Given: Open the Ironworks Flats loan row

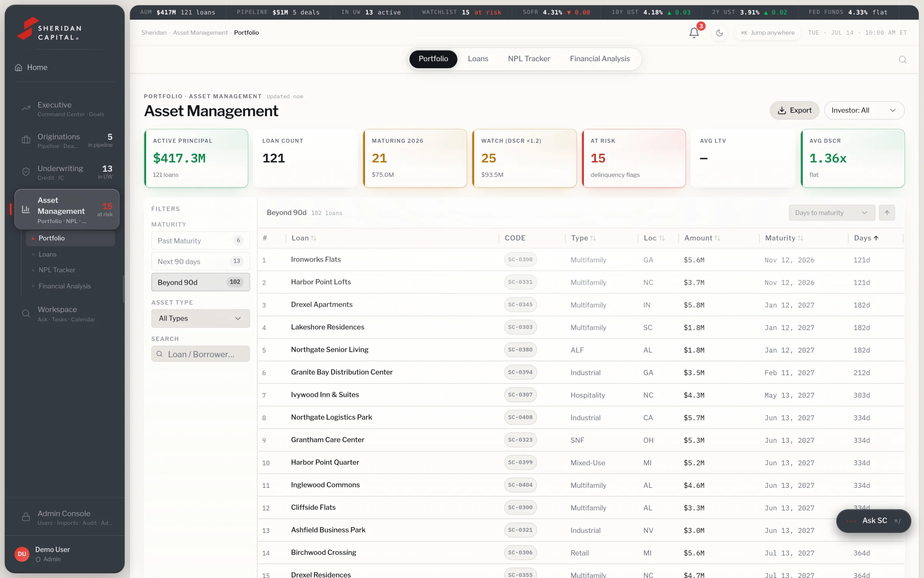Looking at the screenshot, I should (581, 260).
